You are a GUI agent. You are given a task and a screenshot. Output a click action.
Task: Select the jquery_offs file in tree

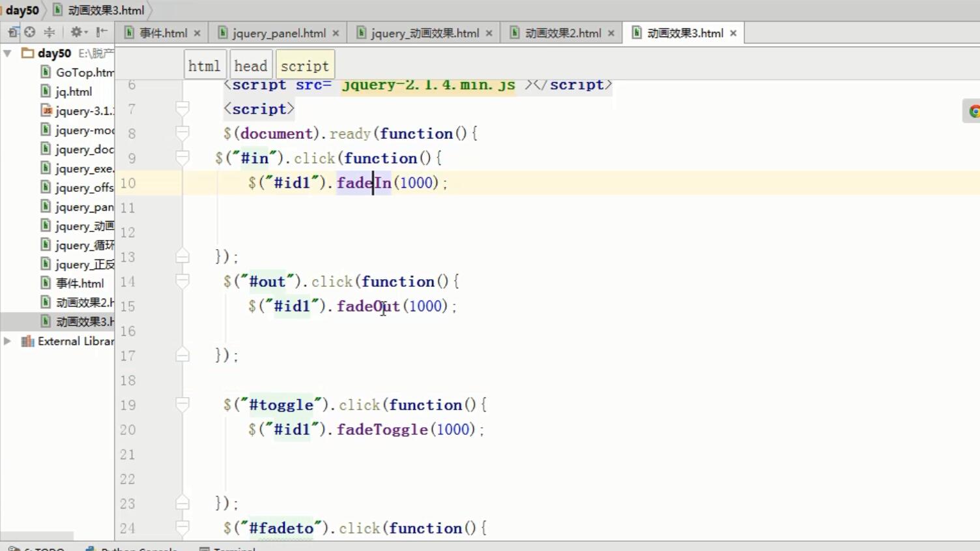tap(85, 188)
